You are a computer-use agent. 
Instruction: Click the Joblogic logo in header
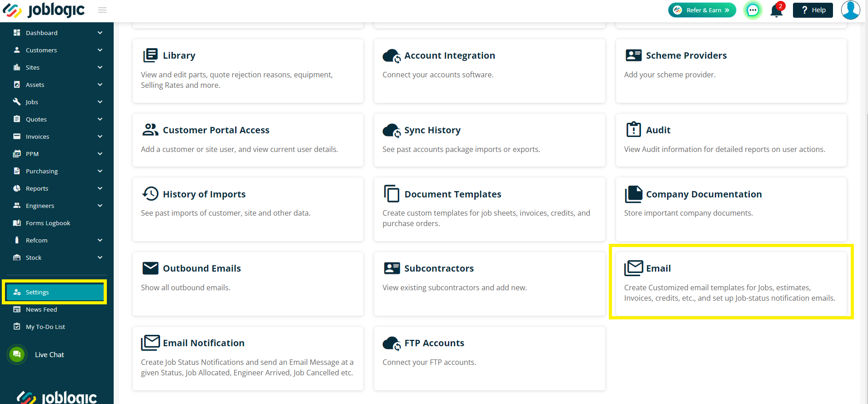pyautogui.click(x=44, y=10)
